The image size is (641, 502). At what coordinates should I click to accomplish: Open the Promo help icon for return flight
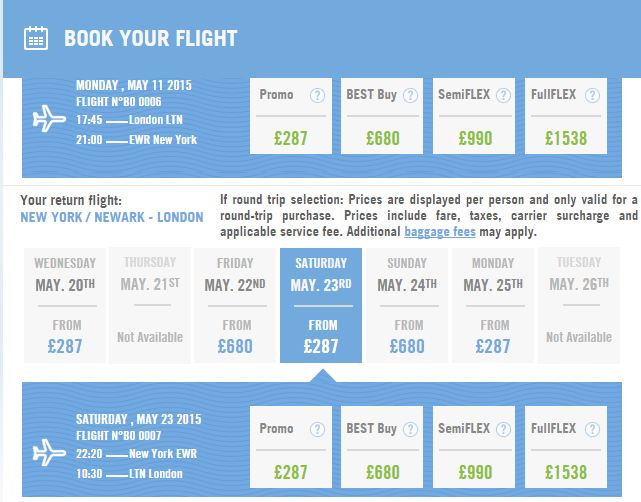pyautogui.click(x=317, y=429)
